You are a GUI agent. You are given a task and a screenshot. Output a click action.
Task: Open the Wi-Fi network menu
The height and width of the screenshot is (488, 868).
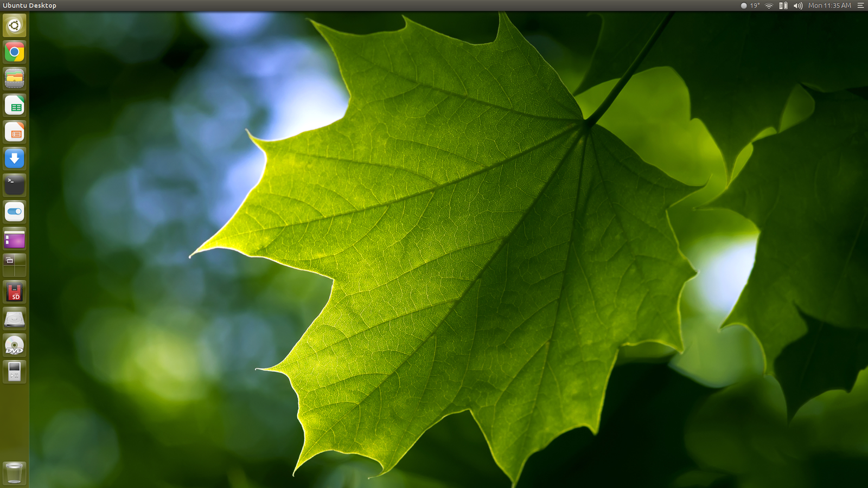[769, 5]
